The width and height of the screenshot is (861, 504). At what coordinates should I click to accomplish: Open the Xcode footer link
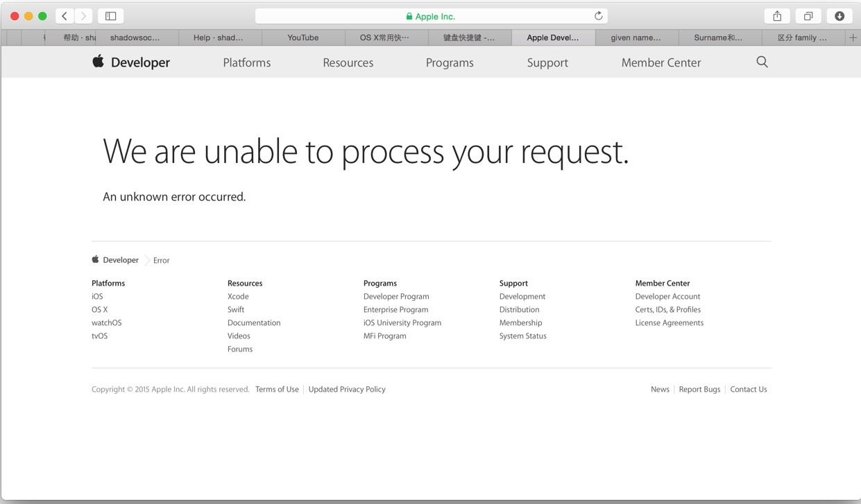click(238, 297)
